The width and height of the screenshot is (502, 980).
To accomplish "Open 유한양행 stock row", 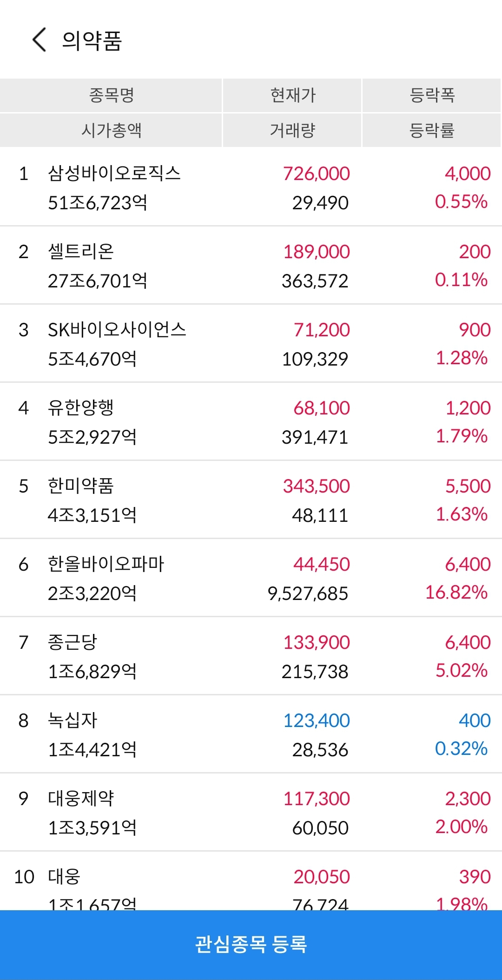I will [251, 422].
